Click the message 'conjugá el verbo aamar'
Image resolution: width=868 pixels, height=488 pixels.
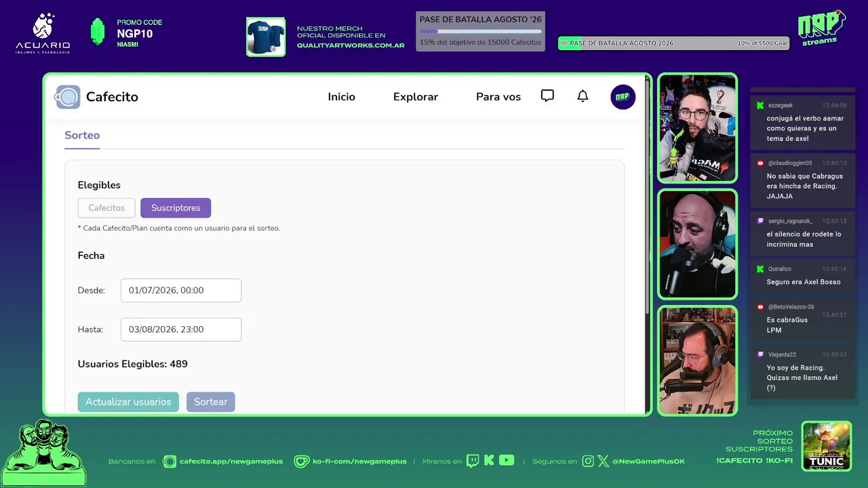tap(805, 128)
